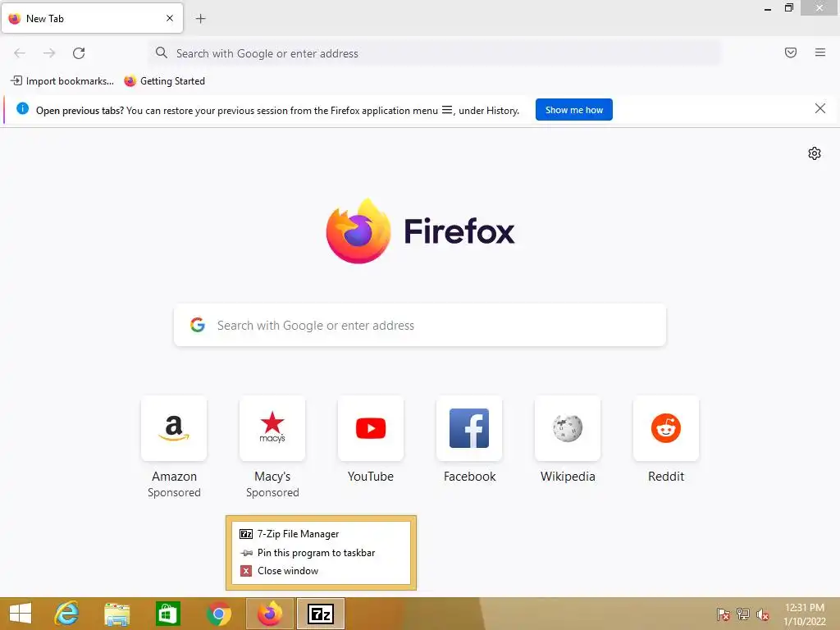Image resolution: width=840 pixels, height=630 pixels.
Task: Open network status tray icon
Action: pos(743,614)
